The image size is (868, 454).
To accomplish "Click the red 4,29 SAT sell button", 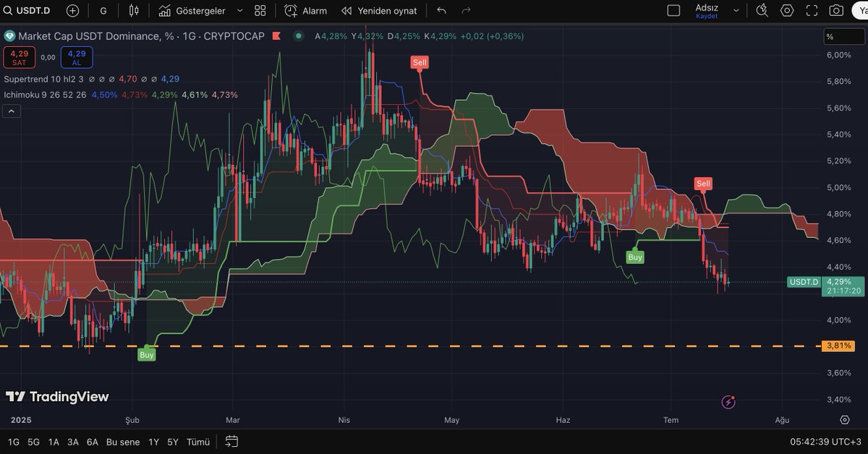I will (19, 57).
